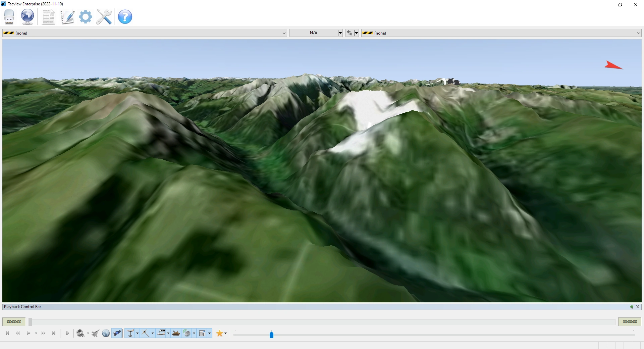The image size is (644, 349).
Task: Click the timeline scrubber handle
Action: click(30, 322)
